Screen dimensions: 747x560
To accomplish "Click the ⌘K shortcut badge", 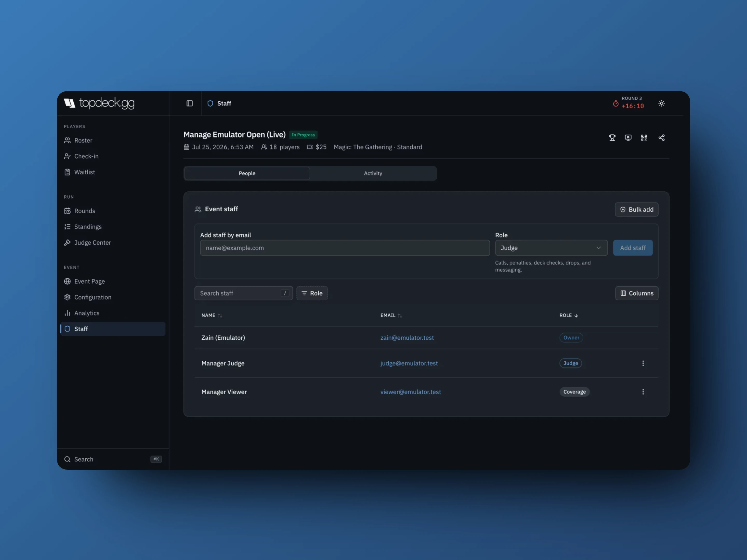I will [x=156, y=459].
